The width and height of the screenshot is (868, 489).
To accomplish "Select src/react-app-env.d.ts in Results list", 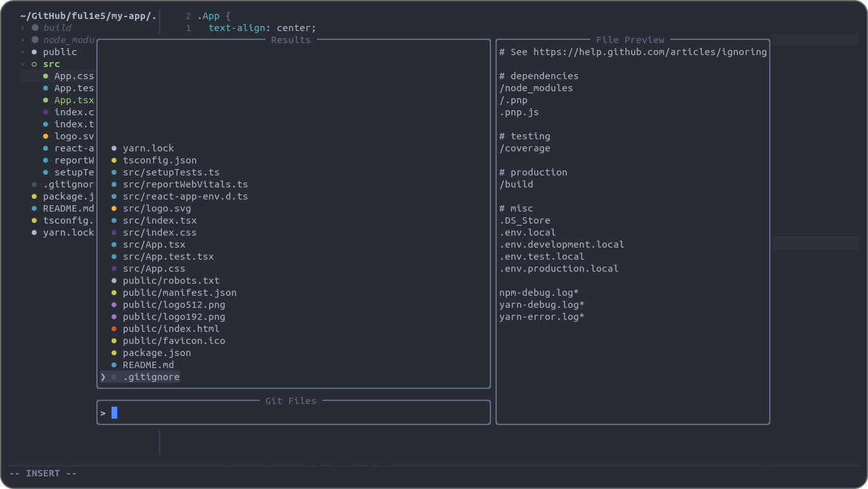I will tap(185, 196).
